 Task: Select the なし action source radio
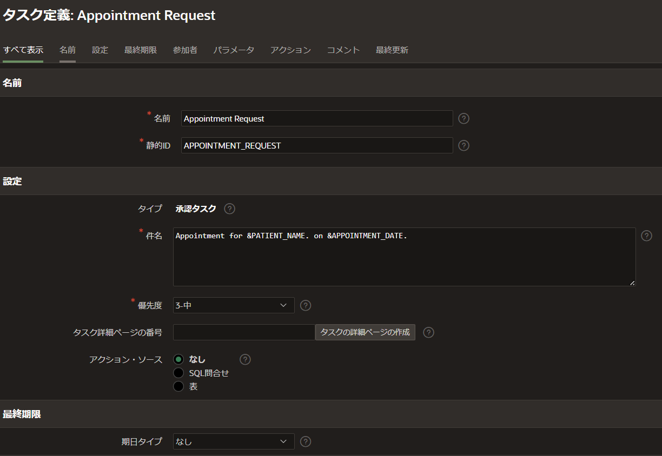(x=179, y=359)
